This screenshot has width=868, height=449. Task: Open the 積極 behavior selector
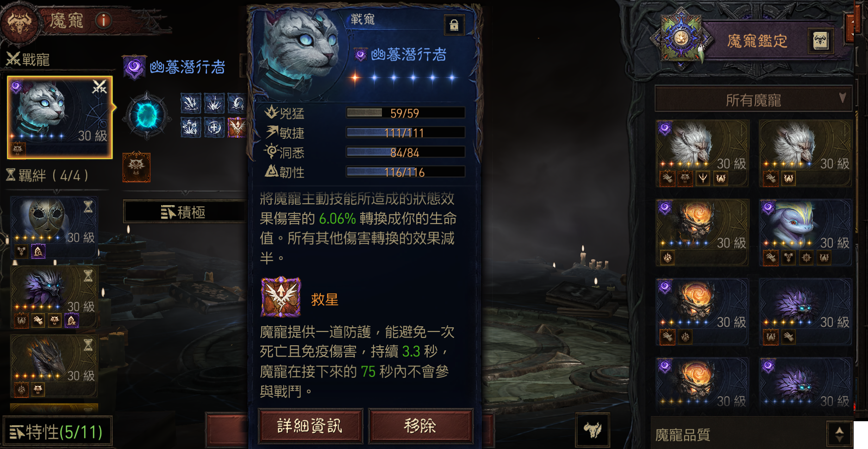(184, 212)
